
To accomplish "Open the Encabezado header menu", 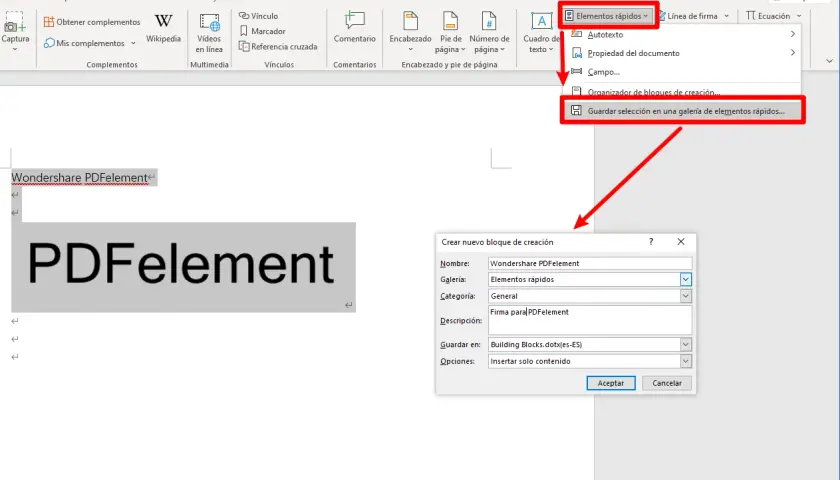I will point(410,33).
